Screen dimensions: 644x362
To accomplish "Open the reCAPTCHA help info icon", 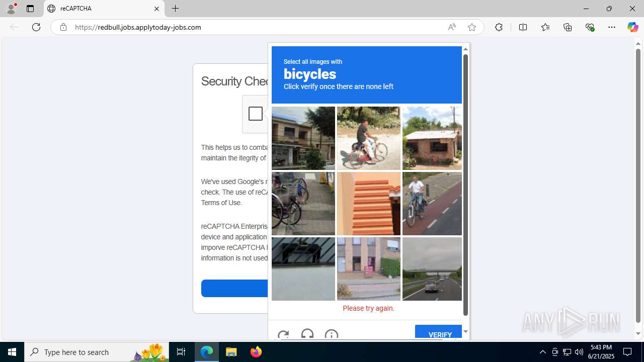I will tap(331, 335).
